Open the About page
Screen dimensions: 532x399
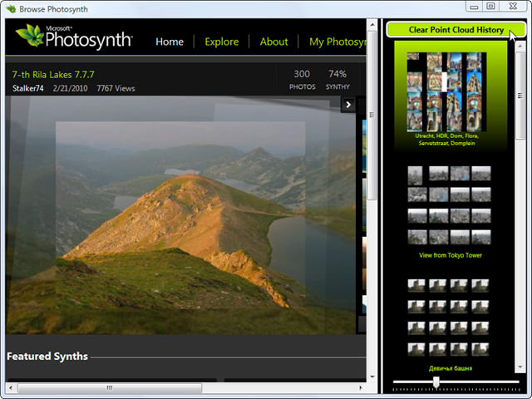pos(273,42)
